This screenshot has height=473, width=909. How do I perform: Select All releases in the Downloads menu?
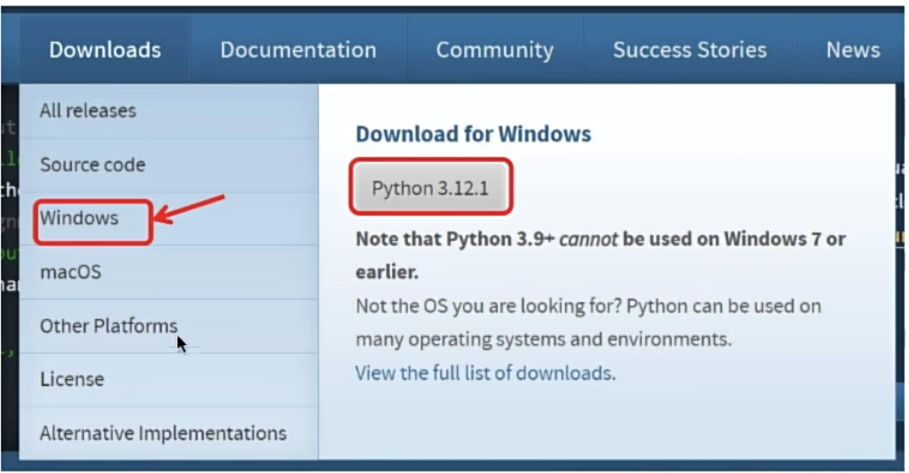(x=169, y=111)
